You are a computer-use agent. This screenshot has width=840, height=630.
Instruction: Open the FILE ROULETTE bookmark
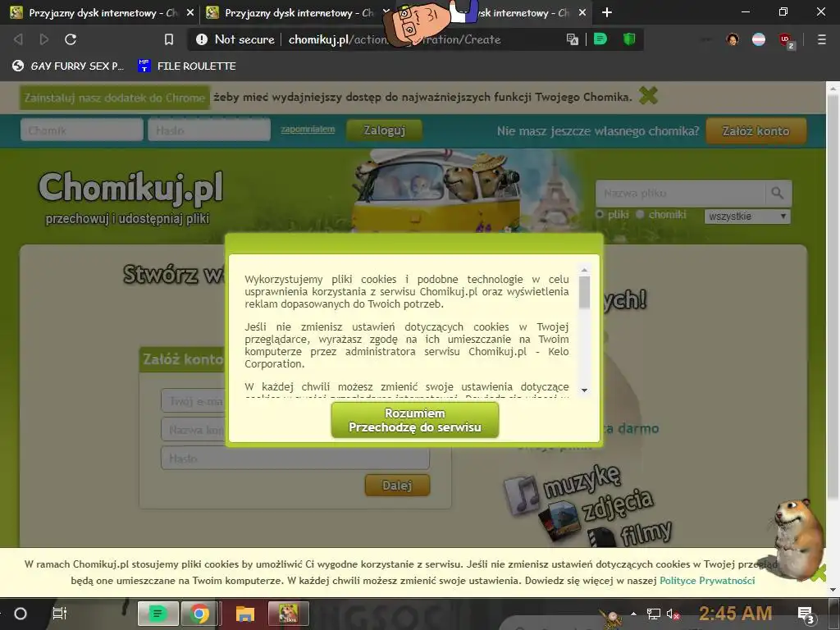[187, 66]
